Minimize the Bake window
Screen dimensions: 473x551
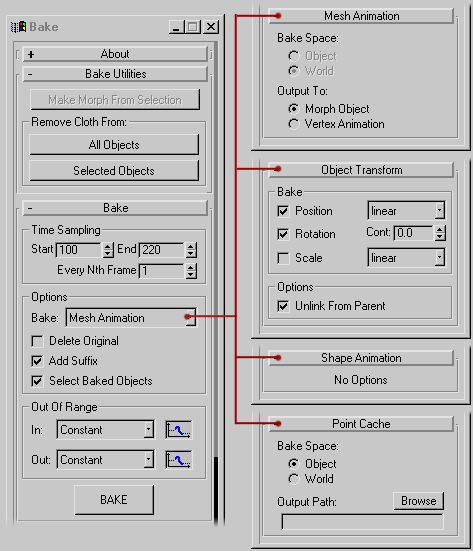pyautogui.click(x=176, y=27)
